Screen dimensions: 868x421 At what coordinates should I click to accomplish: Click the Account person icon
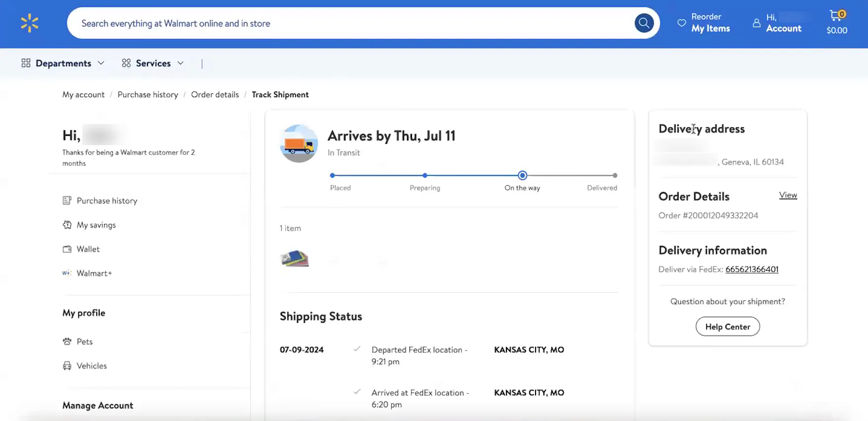(756, 23)
